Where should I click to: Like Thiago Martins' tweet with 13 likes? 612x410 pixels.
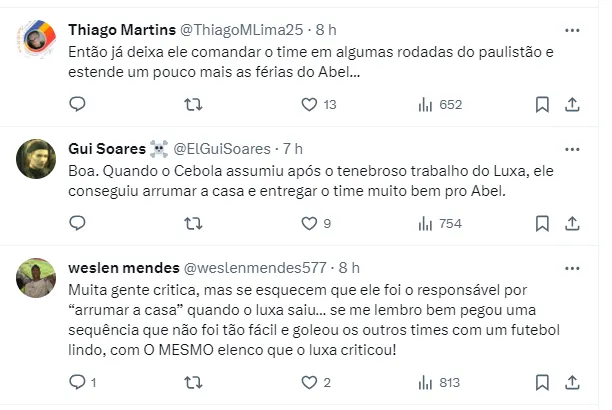pyautogui.click(x=309, y=104)
